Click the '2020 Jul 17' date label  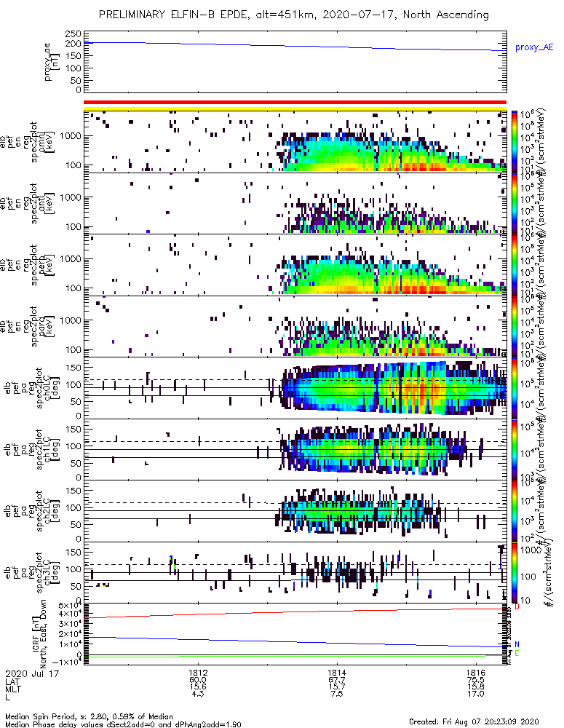click(x=33, y=673)
